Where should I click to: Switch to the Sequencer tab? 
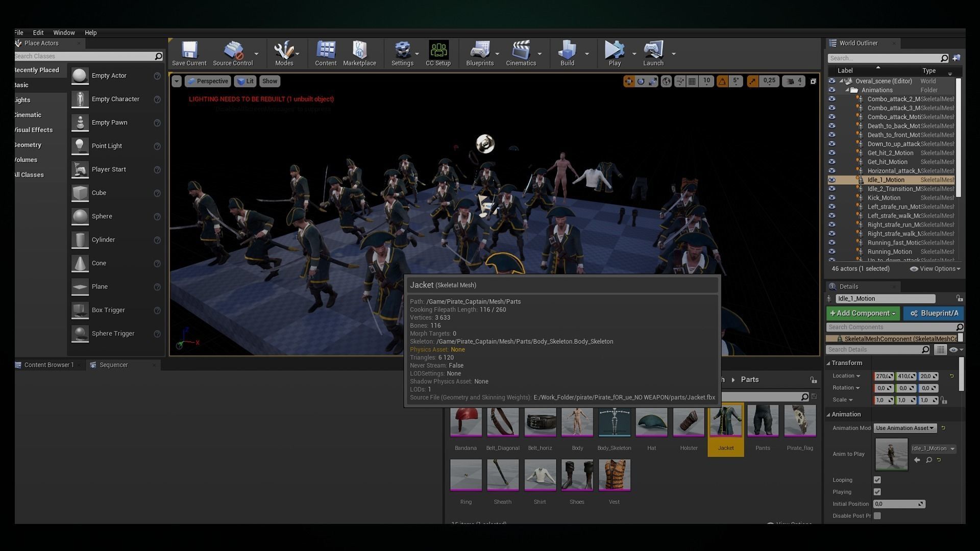[x=113, y=365]
